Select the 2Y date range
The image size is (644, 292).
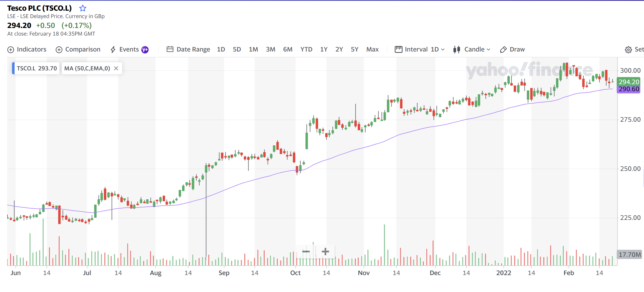pyautogui.click(x=339, y=49)
